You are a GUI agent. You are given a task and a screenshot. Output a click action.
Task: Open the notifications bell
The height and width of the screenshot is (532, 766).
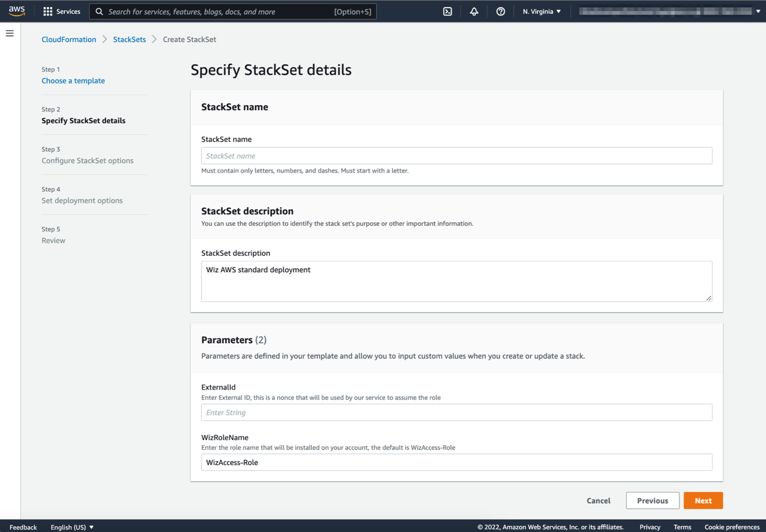474,11
